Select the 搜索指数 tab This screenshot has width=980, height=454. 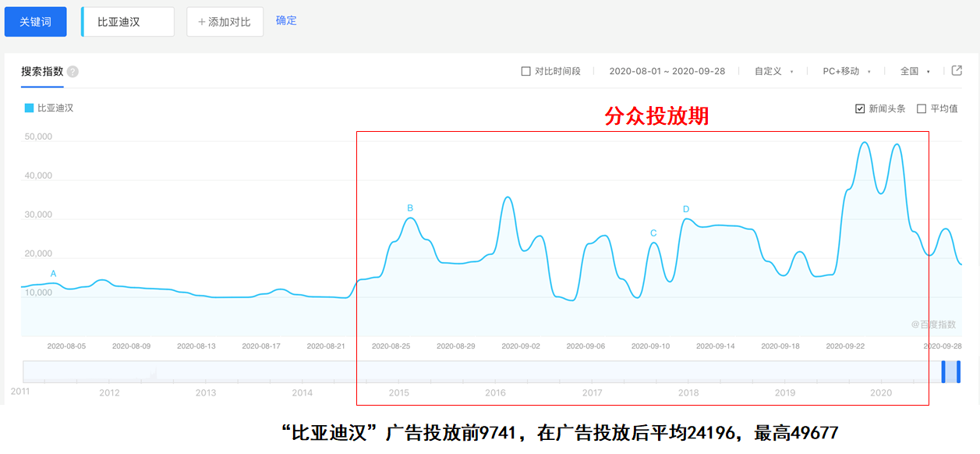[x=42, y=71]
